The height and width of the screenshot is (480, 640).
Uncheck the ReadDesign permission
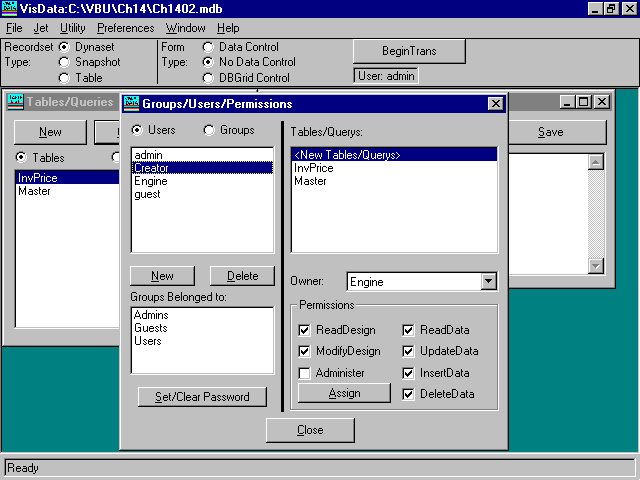click(x=305, y=330)
